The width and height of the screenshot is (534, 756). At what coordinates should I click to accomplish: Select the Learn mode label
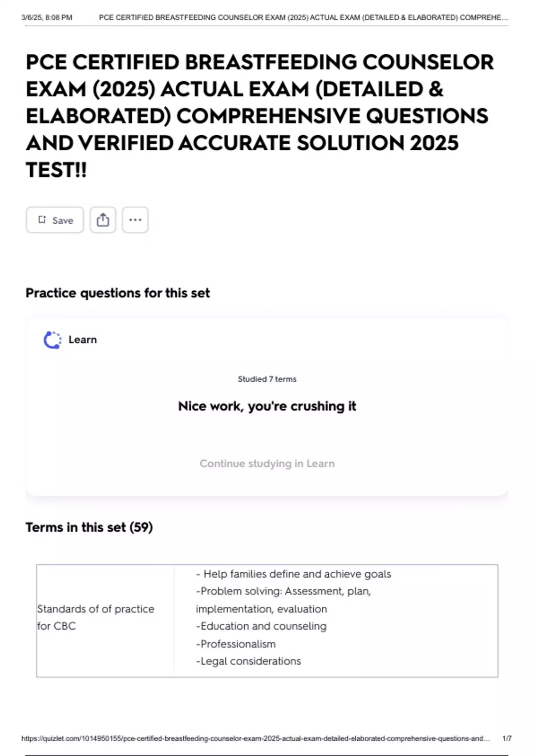point(82,339)
